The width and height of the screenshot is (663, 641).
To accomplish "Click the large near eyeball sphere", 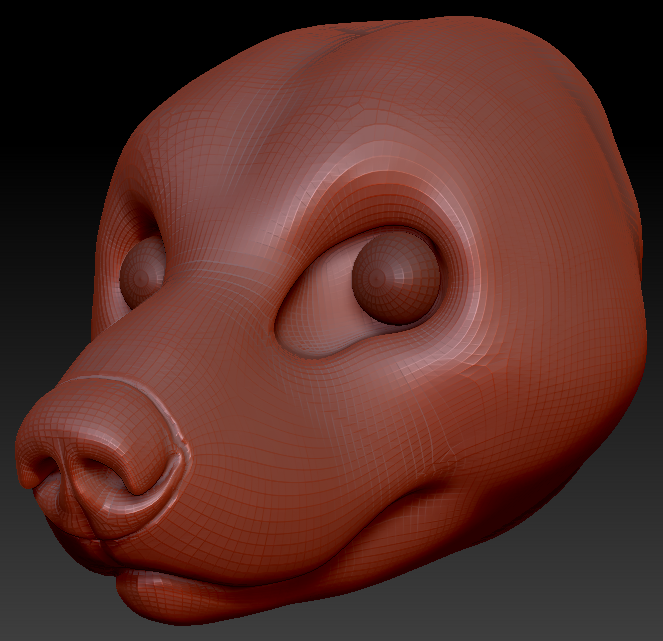I will click(396, 278).
